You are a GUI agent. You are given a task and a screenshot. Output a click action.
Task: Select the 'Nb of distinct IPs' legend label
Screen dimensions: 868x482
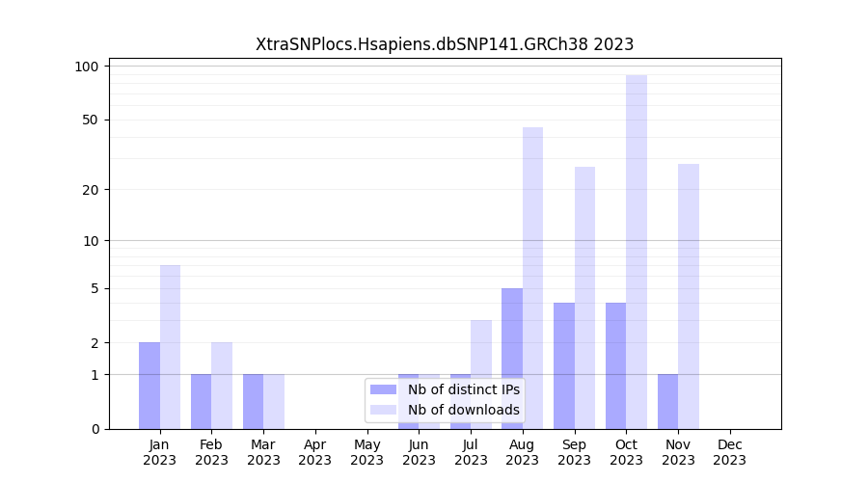[463, 389]
